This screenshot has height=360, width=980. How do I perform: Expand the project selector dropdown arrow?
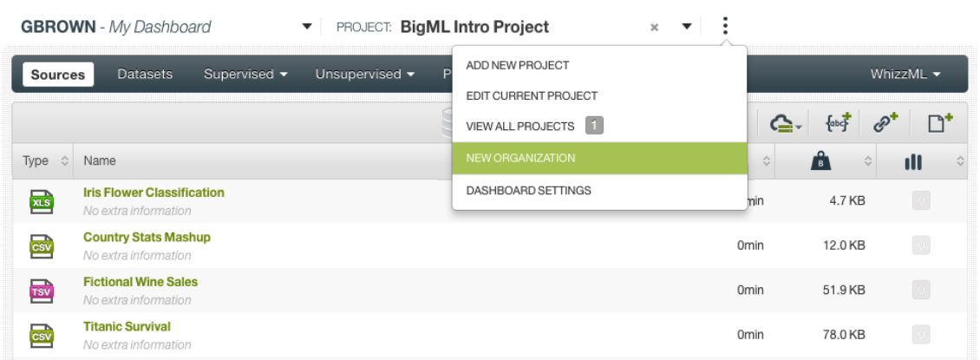[x=687, y=26]
